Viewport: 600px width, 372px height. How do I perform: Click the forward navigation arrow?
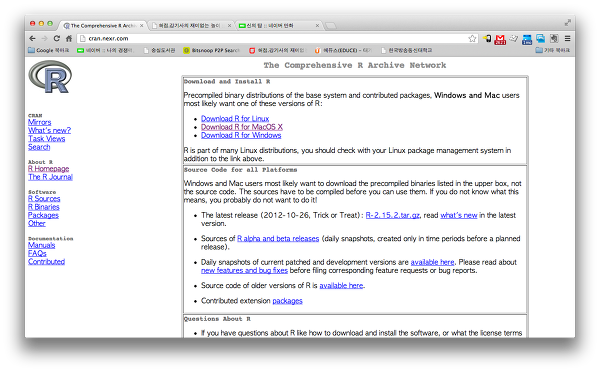[44, 38]
